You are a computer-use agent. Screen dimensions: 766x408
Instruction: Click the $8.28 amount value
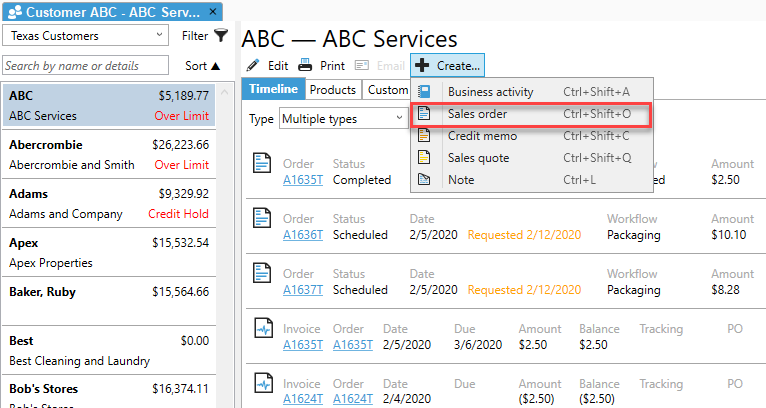coord(725,290)
